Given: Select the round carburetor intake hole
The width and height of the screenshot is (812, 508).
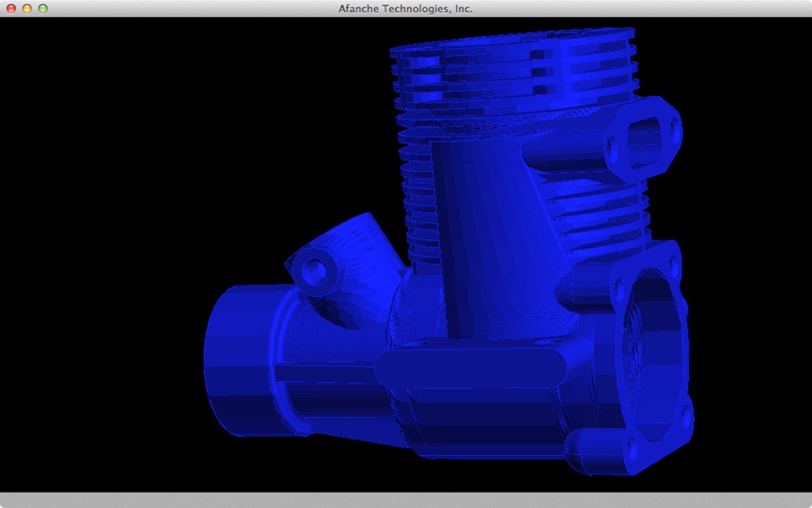Looking at the screenshot, I should click(x=315, y=270).
